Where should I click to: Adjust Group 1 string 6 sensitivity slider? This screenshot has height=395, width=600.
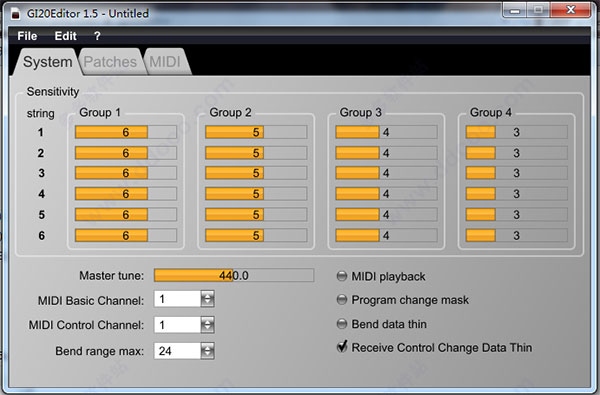click(x=126, y=235)
